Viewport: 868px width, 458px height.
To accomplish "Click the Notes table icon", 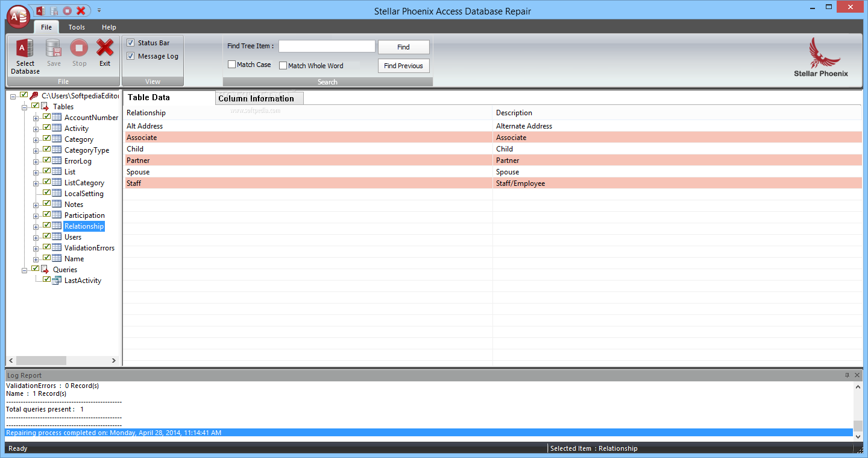I will coord(57,204).
